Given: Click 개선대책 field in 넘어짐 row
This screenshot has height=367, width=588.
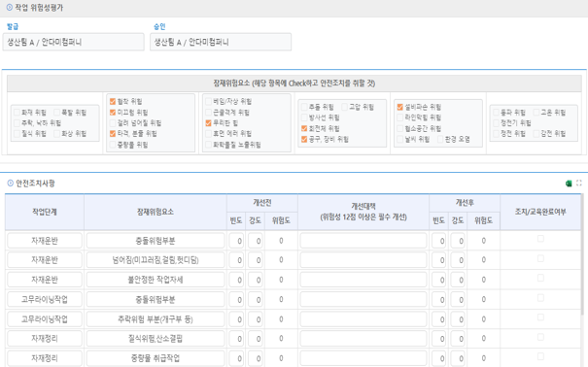Looking at the screenshot, I should (x=363, y=260).
